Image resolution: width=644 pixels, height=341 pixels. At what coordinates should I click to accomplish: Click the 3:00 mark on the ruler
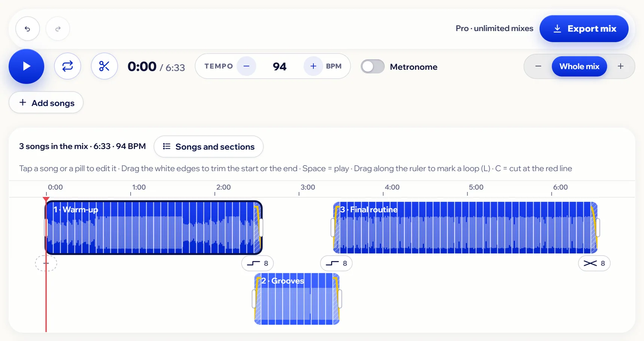(308, 187)
